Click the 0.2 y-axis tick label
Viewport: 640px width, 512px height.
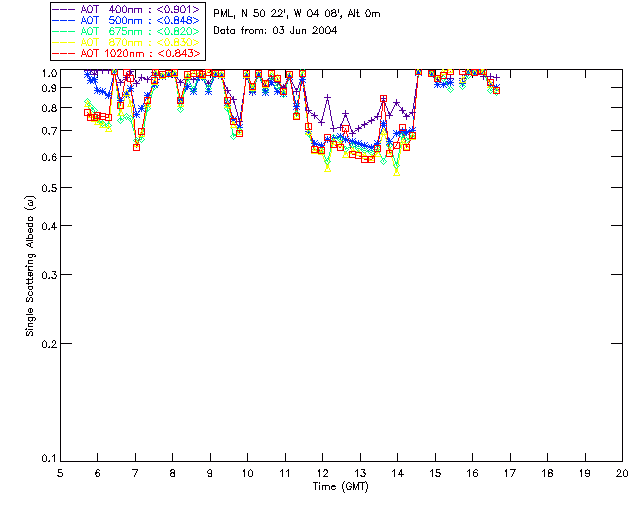pos(49,344)
